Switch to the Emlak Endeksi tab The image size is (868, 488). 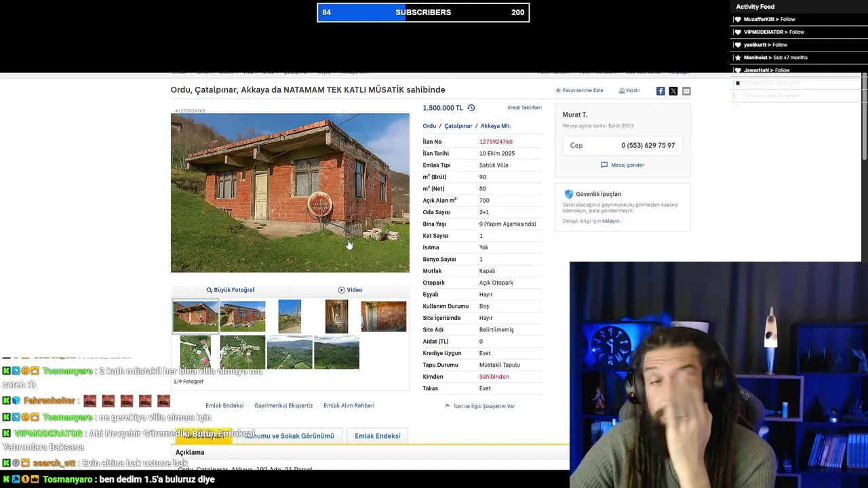377,436
